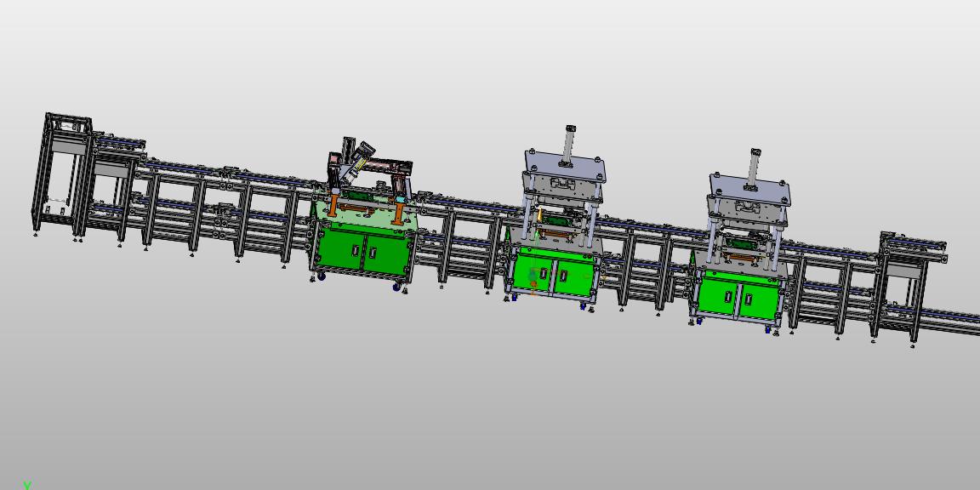980x490 pixels.
Task: Select the top plate of middle press station
Action: pyautogui.click(x=564, y=167)
